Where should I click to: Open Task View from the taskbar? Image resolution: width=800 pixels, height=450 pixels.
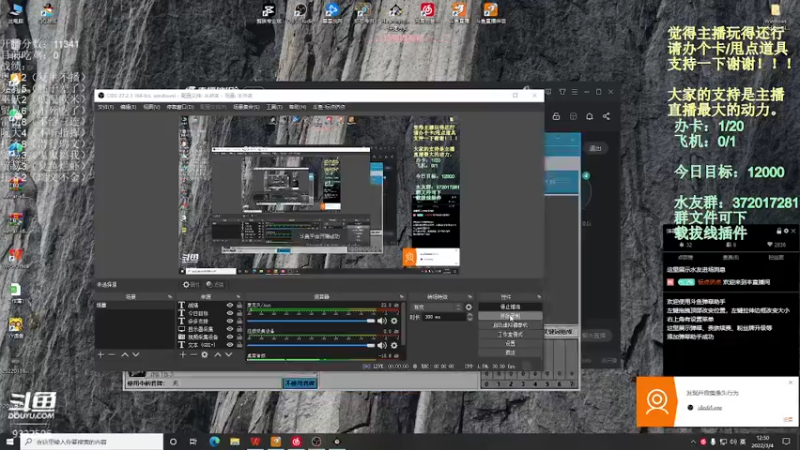tap(193, 441)
